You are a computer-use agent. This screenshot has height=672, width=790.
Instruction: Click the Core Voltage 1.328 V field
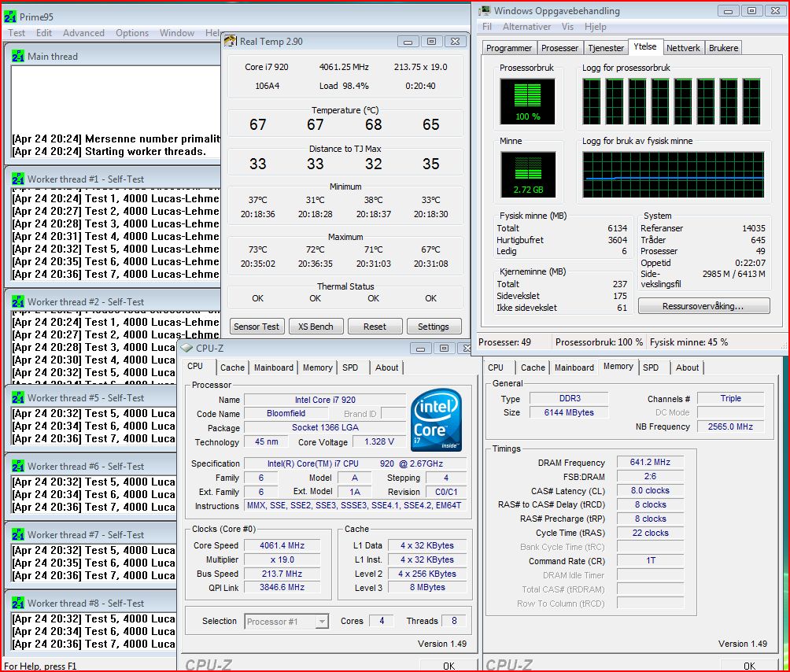coord(379,441)
